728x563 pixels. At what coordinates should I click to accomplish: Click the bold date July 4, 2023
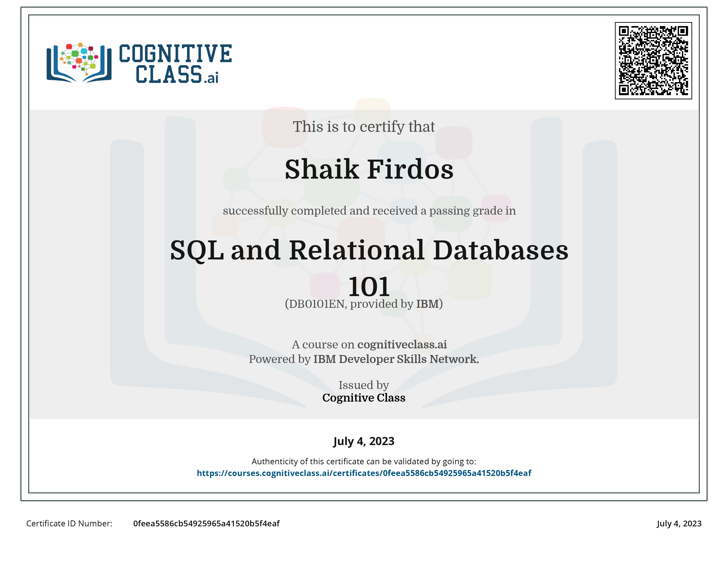pos(364,441)
